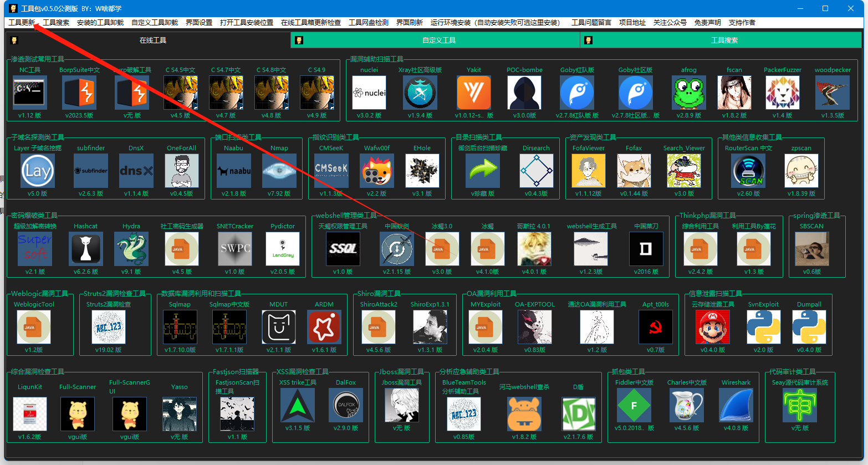Launch the Hydra tool icon
868x465 pixels.
(131, 249)
